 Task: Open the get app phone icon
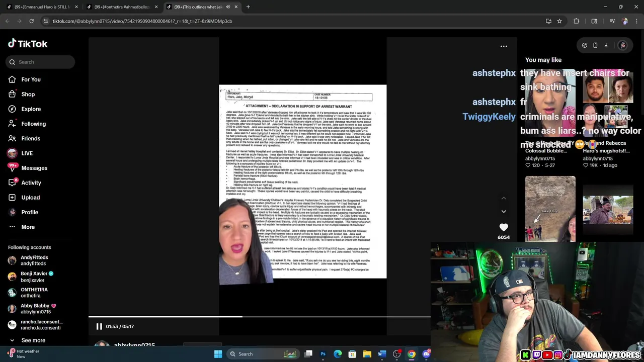595,45
